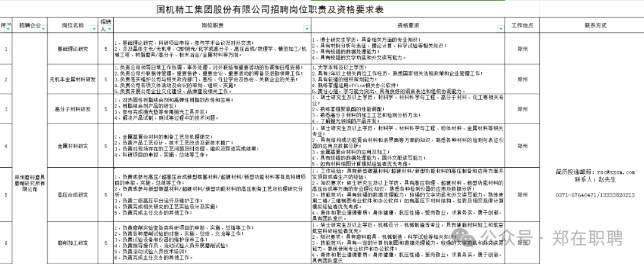Select sequence number cell 1

pos(6,48)
